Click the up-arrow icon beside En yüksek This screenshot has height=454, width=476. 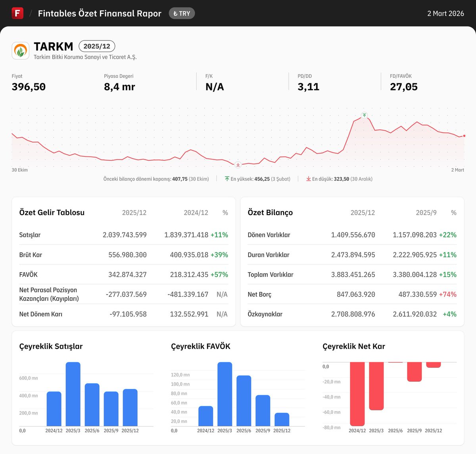click(227, 179)
